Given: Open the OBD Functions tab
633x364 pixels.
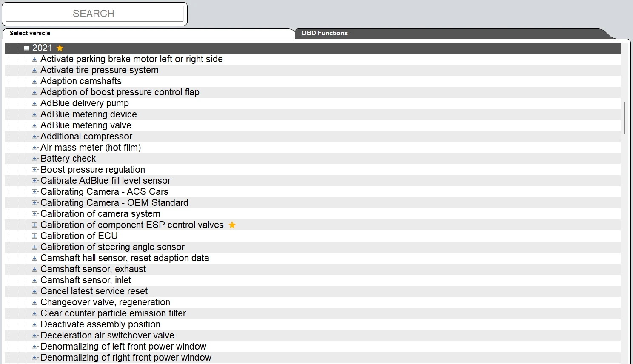Looking at the screenshot, I should tap(455, 33).
